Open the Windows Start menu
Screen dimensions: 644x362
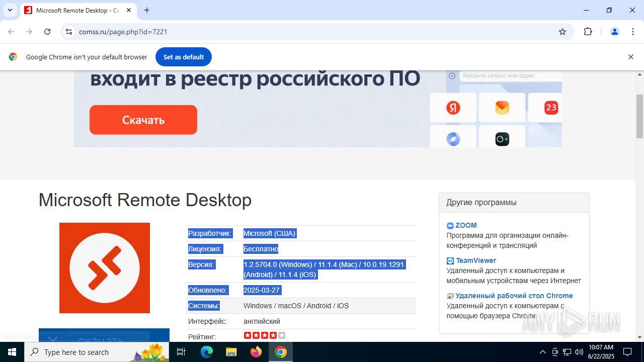pyautogui.click(x=12, y=352)
